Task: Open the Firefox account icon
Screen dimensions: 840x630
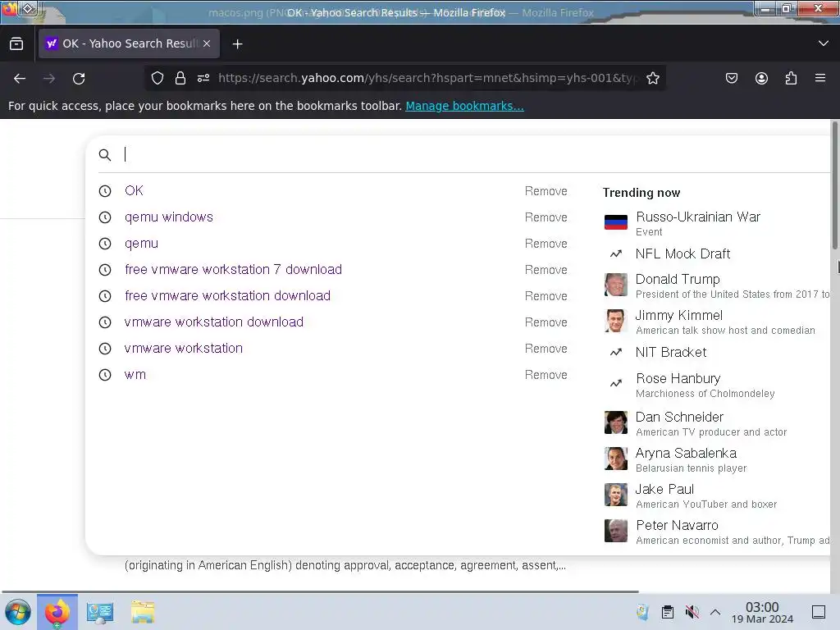Action: pyautogui.click(x=761, y=78)
